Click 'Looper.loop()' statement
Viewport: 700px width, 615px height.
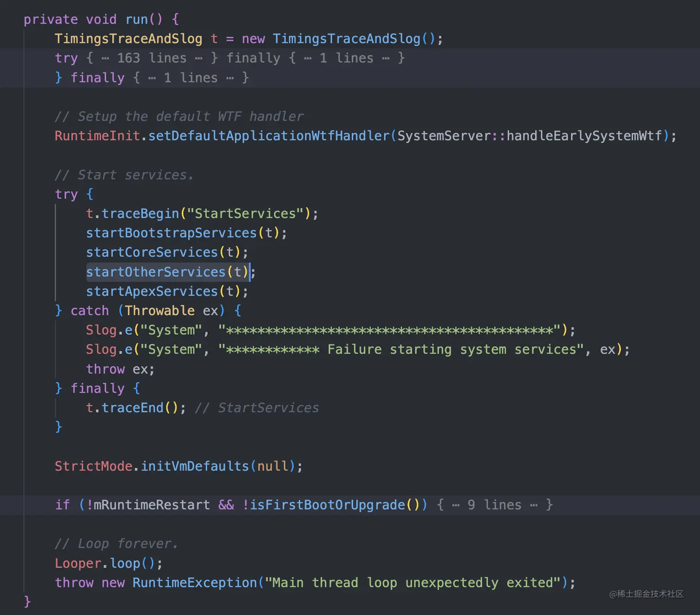(x=109, y=563)
